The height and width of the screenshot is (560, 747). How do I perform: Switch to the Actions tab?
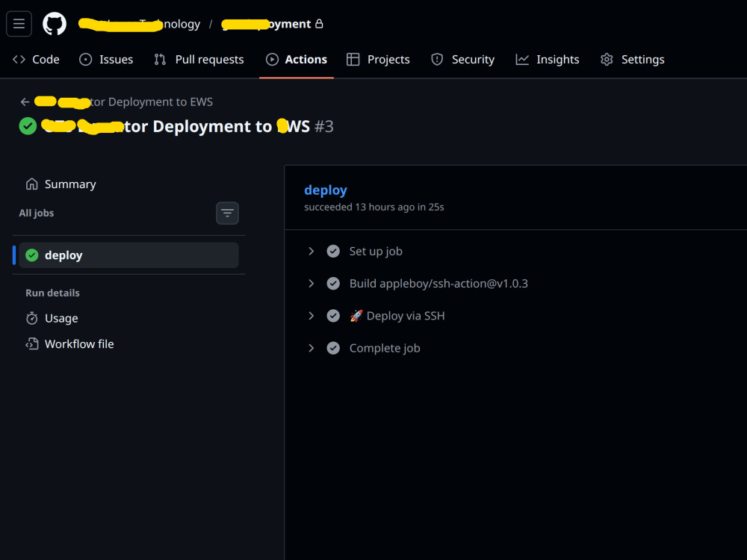coord(297,60)
